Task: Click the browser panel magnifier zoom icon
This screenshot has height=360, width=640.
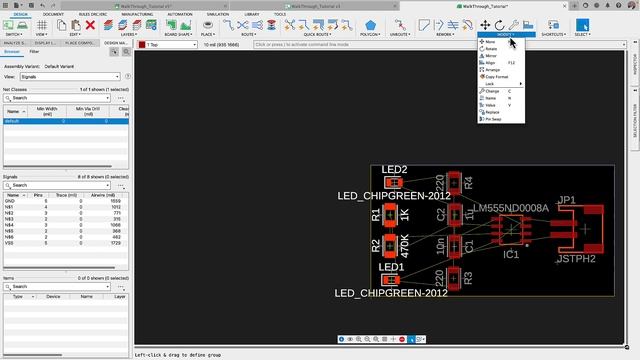Action: pos(126,52)
